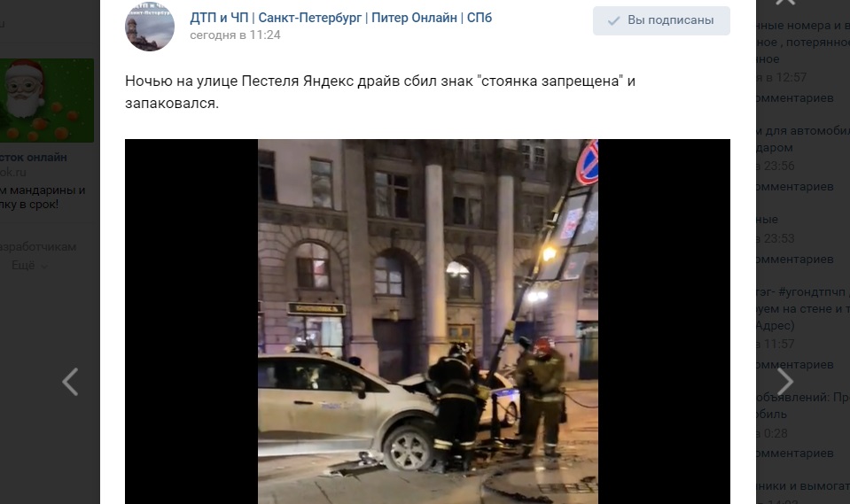The height and width of the screenshot is (504, 850).
Task: Open the Разработчикам footer link
Action: (38, 247)
